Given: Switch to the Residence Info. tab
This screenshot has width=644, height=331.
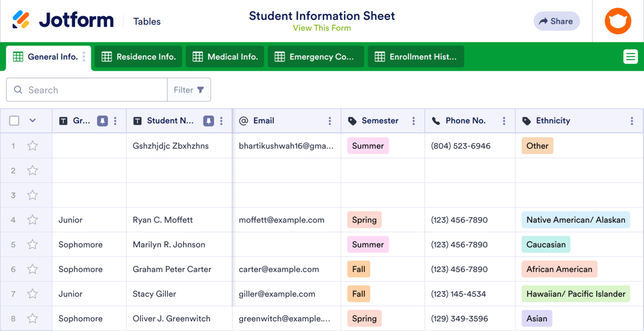Looking at the screenshot, I should (x=137, y=56).
